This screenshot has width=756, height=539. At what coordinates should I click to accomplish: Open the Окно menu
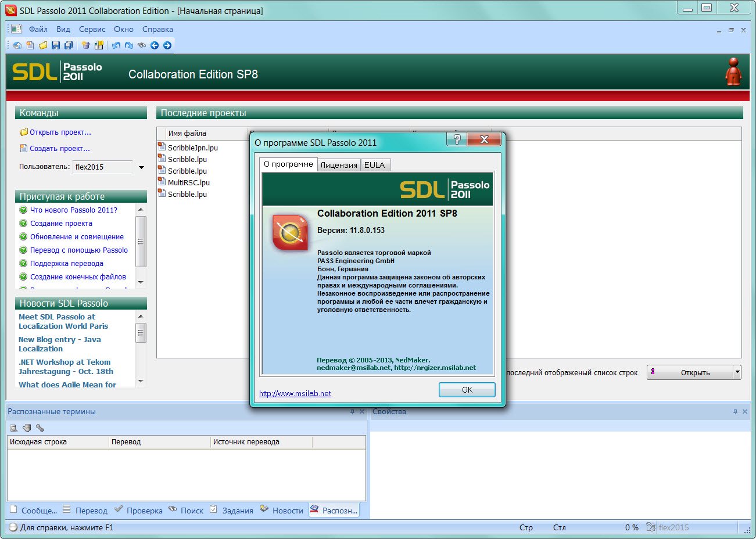click(x=124, y=29)
